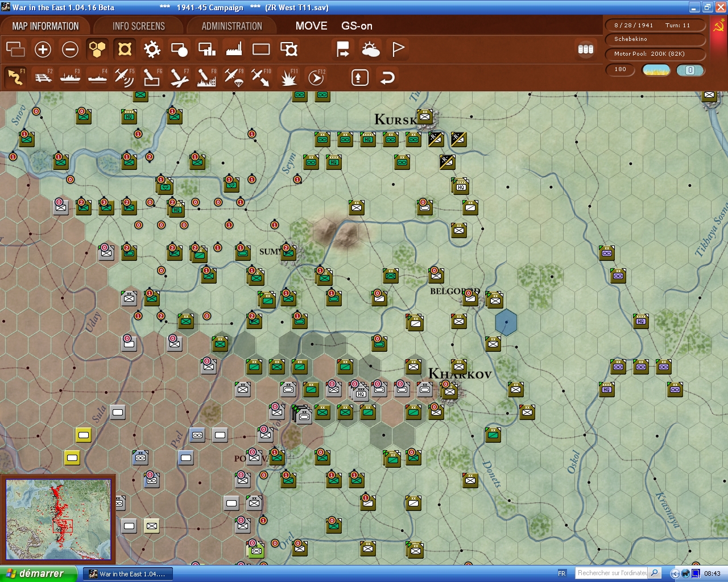Screen dimensions: 728x582
Task: Click the minimap overview thumbnail
Action: pos(58,519)
